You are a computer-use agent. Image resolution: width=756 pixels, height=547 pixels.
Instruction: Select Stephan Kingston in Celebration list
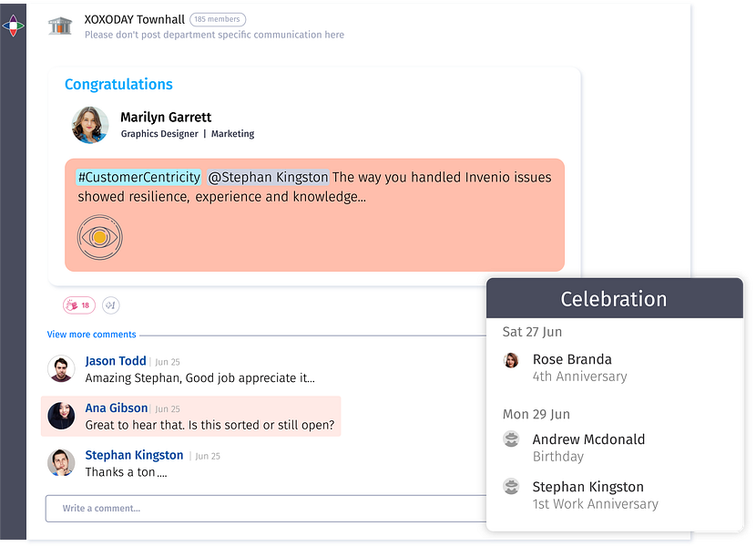(588, 487)
